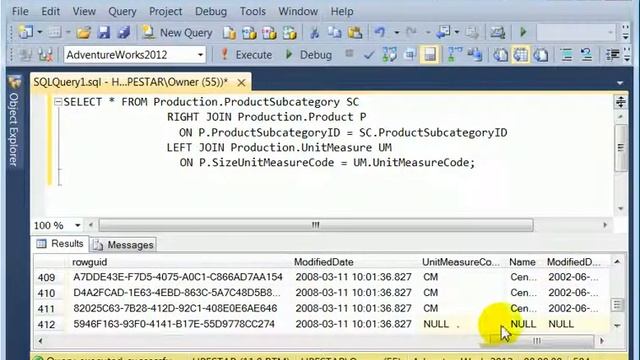Viewport: 640px width, 360px height.
Task: Click the editor vertical scrollbar thumb
Action: (x=620, y=147)
